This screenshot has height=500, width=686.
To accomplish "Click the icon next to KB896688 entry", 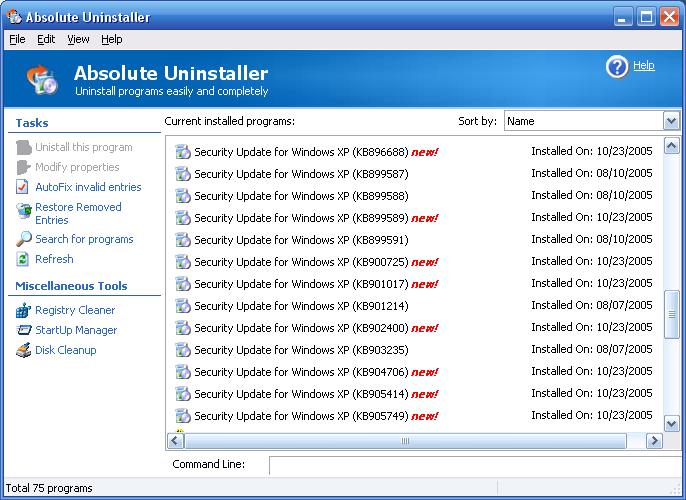I will click(x=183, y=152).
